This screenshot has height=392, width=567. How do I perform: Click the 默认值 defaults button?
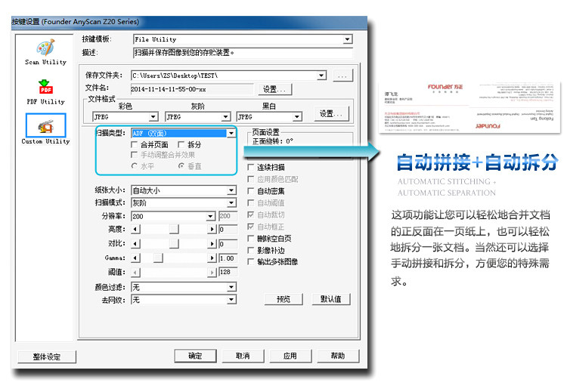tap(331, 299)
